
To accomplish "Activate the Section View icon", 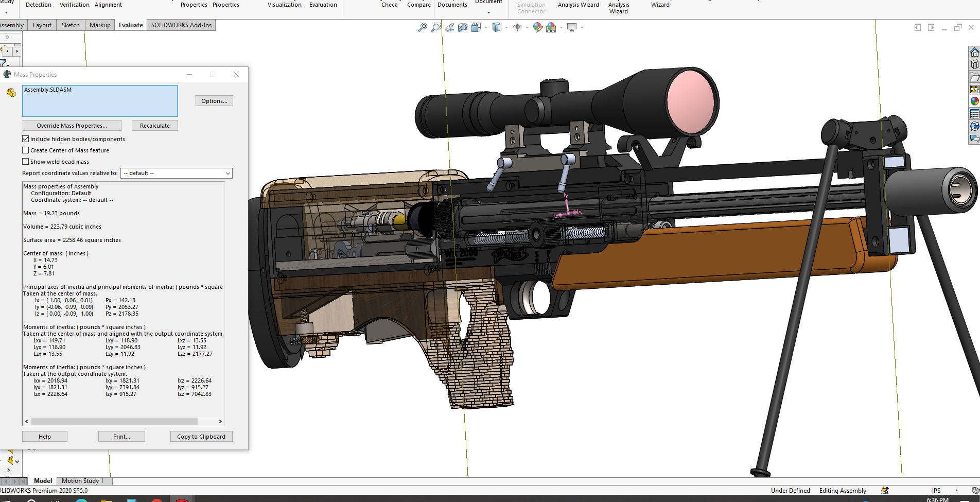I will point(463,27).
